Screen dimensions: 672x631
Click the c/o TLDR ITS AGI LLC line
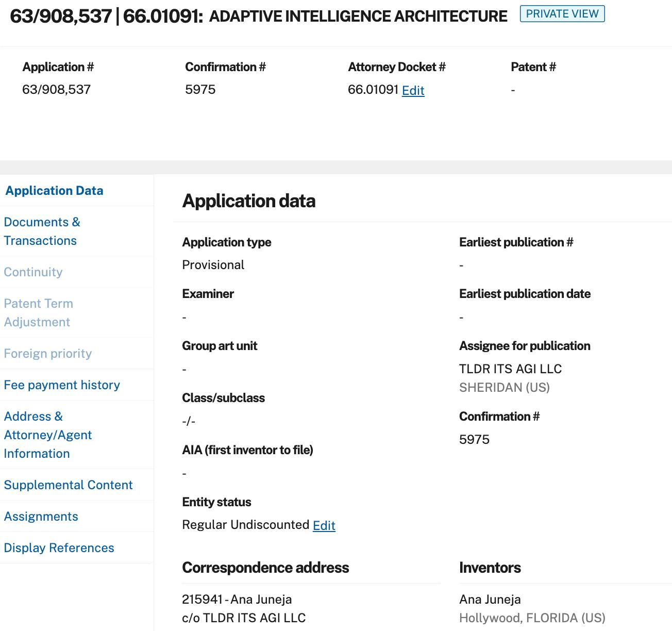coord(244,618)
